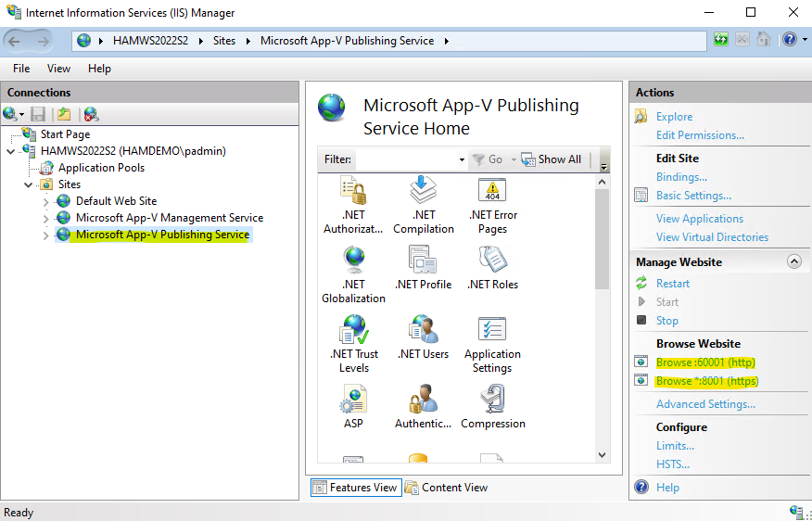This screenshot has width=812, height=521.
Task: Click the feature list scroll down arrow
Action: (x=602, y=455)
